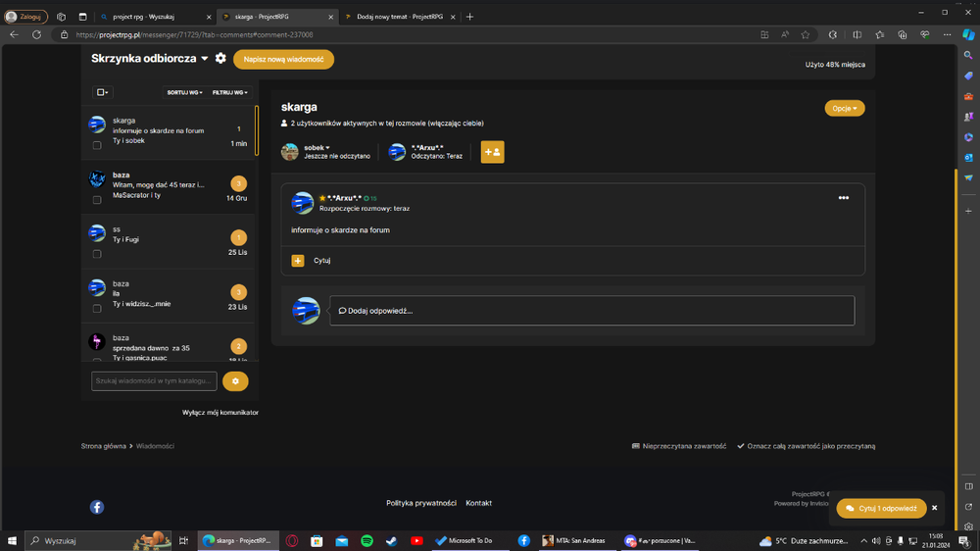Add this page to favorites star icon

pyautogui.click(x=805, y=35)
